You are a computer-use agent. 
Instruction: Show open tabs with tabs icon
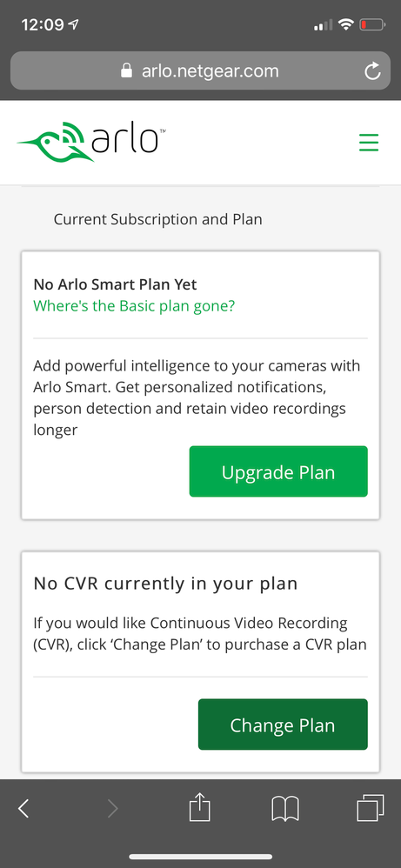[370, 808]
